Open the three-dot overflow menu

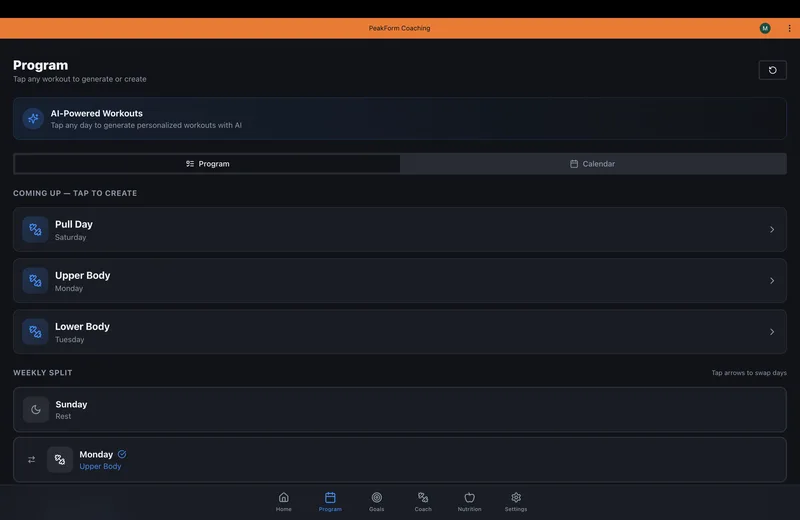789,28
